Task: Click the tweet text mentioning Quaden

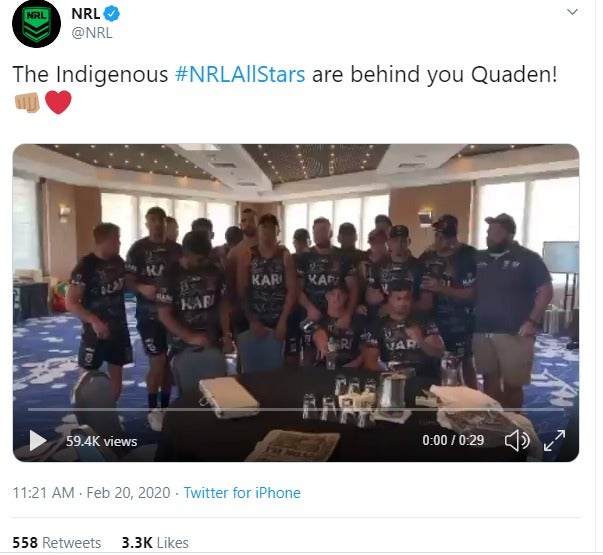Action: click(285, 74)
